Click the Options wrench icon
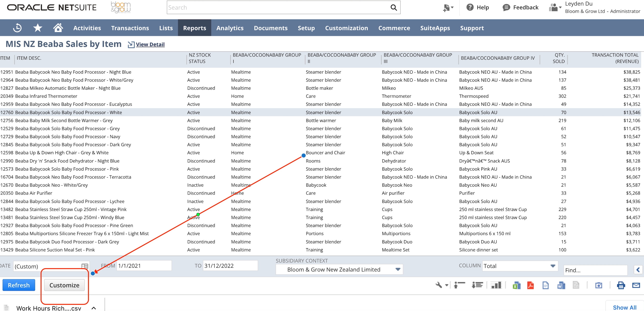This screenshot has width=644, height=311. (439, 285)
